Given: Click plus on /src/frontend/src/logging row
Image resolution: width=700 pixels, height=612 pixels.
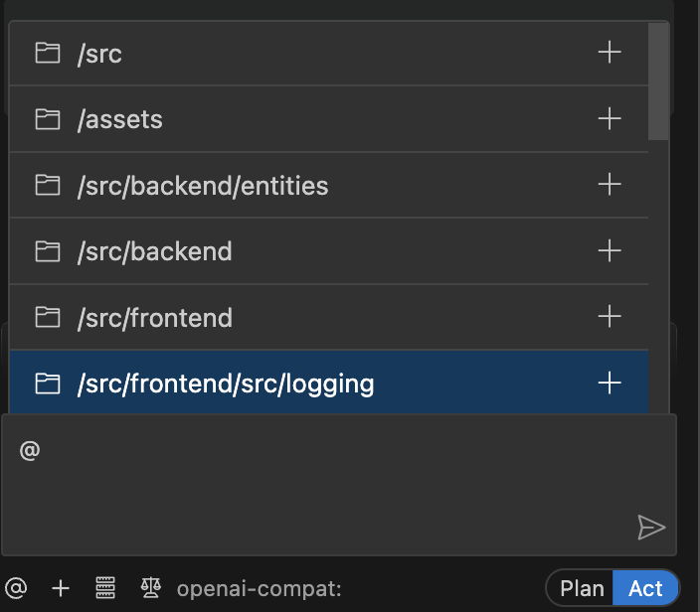Looking at the screenshot, I should (610, 382).
